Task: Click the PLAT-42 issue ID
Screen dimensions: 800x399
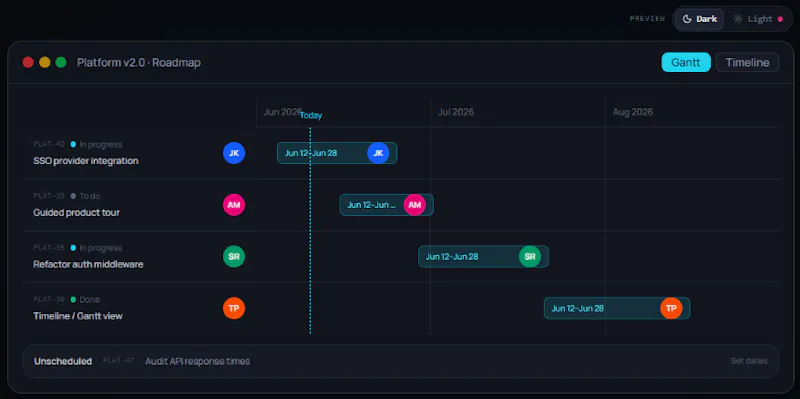Action: 49,144
